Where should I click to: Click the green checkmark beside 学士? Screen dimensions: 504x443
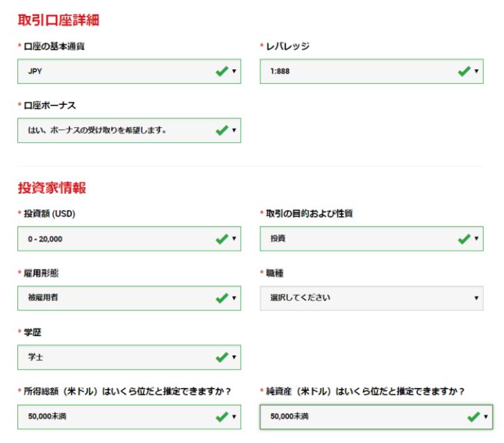(x=222, y=357)
